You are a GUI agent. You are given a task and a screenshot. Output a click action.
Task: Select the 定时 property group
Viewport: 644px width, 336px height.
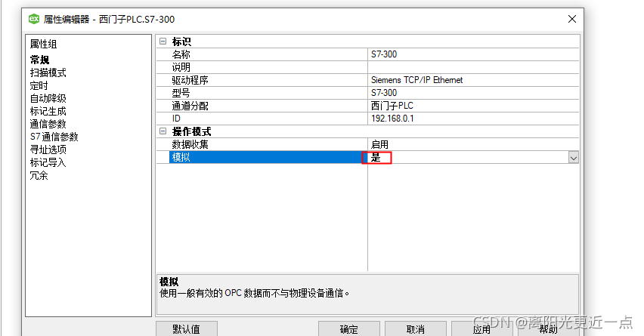[39, 85]
